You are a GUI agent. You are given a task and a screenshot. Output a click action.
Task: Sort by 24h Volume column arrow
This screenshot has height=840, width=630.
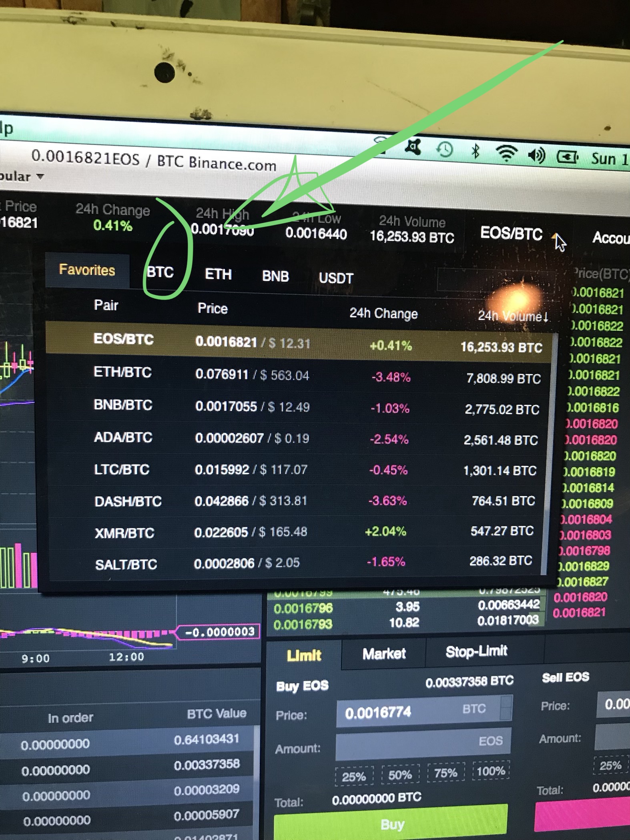(x=545, y=318)
